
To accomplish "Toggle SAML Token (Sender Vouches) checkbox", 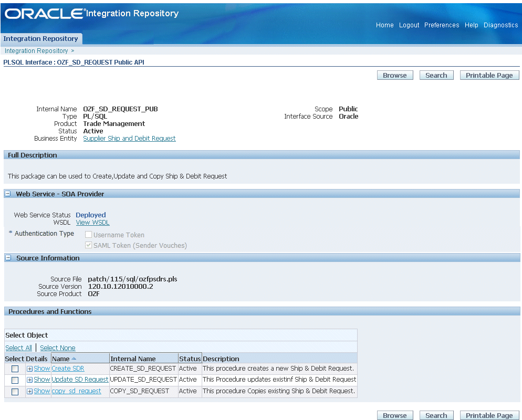I will (x=88, y=245).
